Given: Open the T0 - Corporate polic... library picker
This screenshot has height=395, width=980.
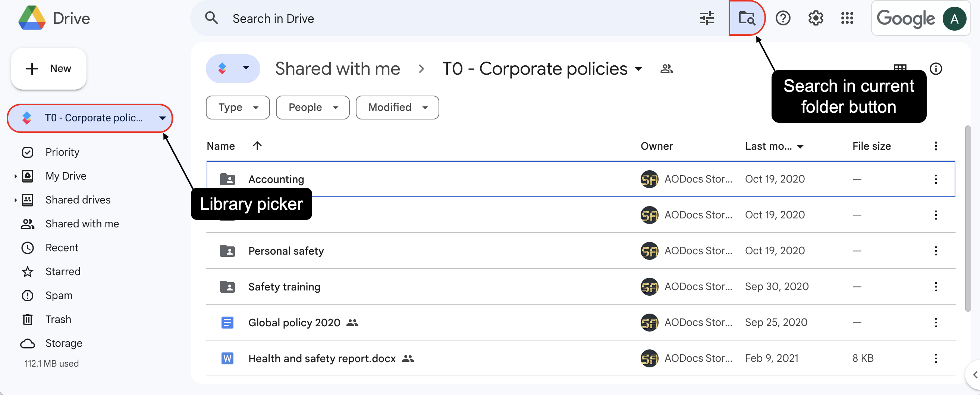Looking at the screenshot, I should pos(90,118).
